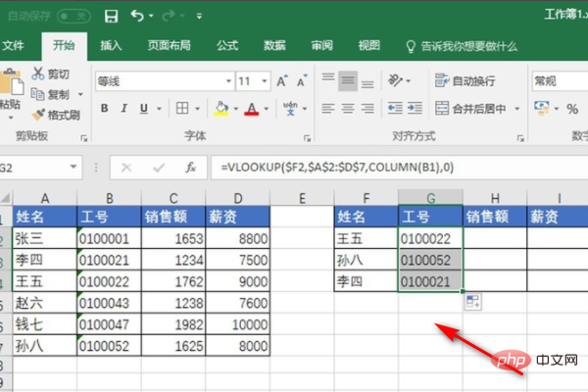Click the 粘贴 Paste clipboard icon
588x392 pixels.
11,81
